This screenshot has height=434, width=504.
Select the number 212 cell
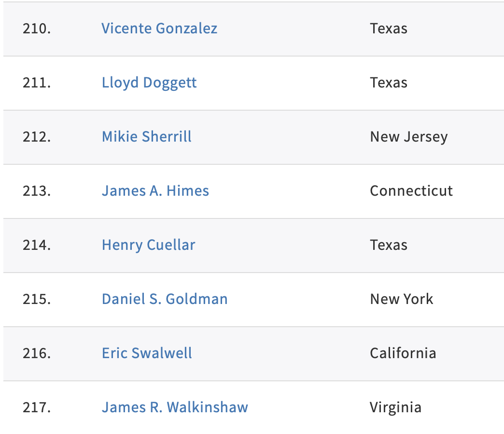pos(37,137)
